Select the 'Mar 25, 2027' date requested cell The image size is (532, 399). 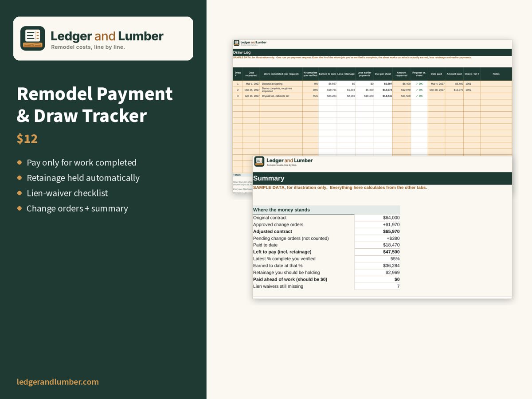251,90
